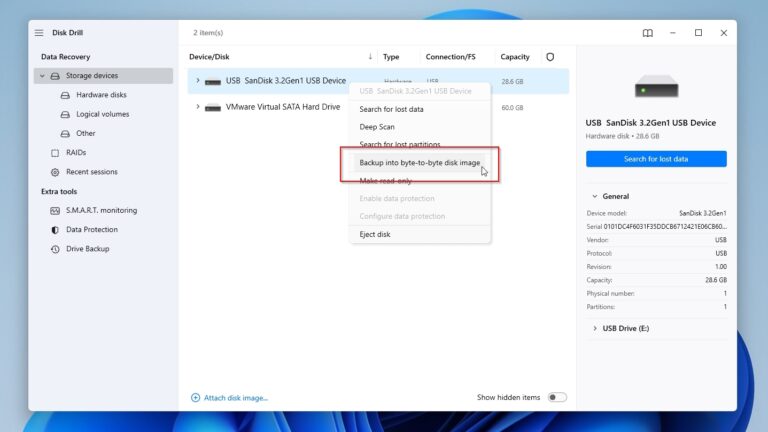Screen dimensions: 768x432
Task: Expand USB Drive (E:) section
Action: coord(596,328)
